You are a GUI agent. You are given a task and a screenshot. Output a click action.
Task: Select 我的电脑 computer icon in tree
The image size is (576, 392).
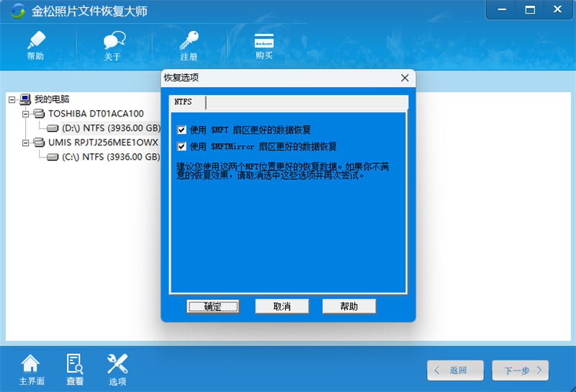[25, 99]
